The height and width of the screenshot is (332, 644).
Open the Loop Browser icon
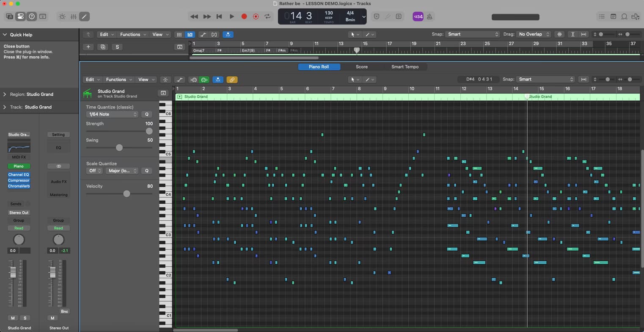tap(624, 17)
